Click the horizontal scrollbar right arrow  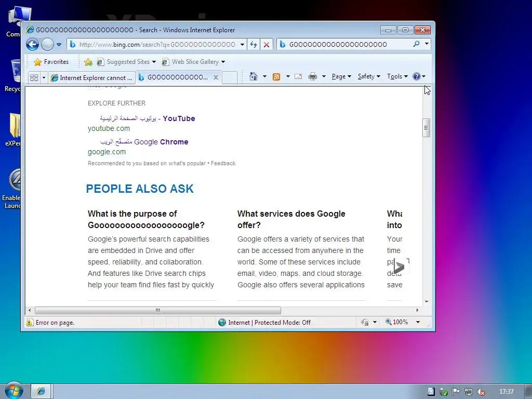(417, 310)
